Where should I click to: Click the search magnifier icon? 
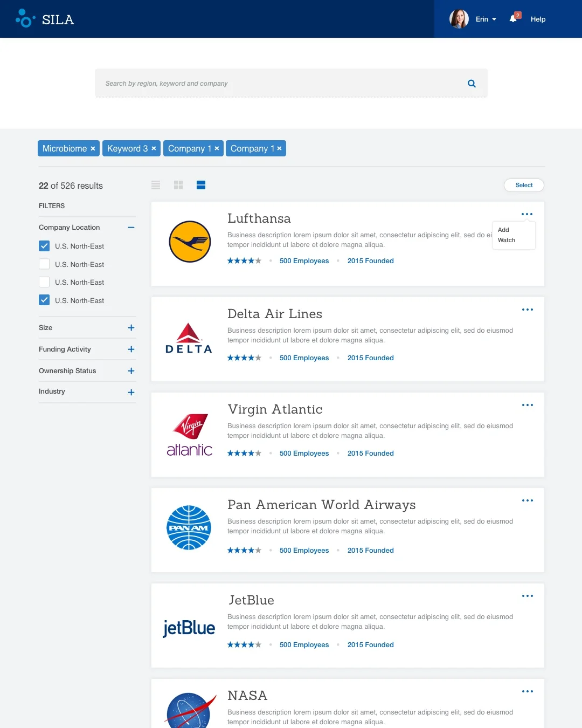click(x=472, y=84)
